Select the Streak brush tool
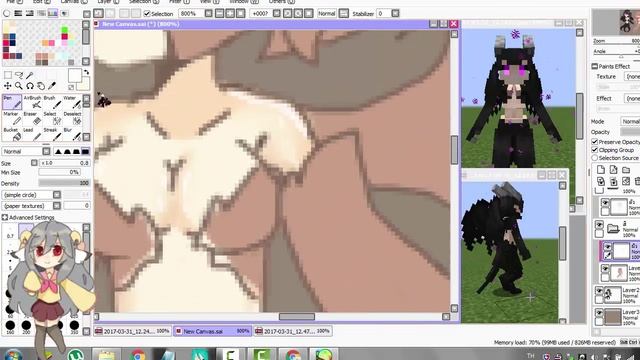 (x=52, y=134)
